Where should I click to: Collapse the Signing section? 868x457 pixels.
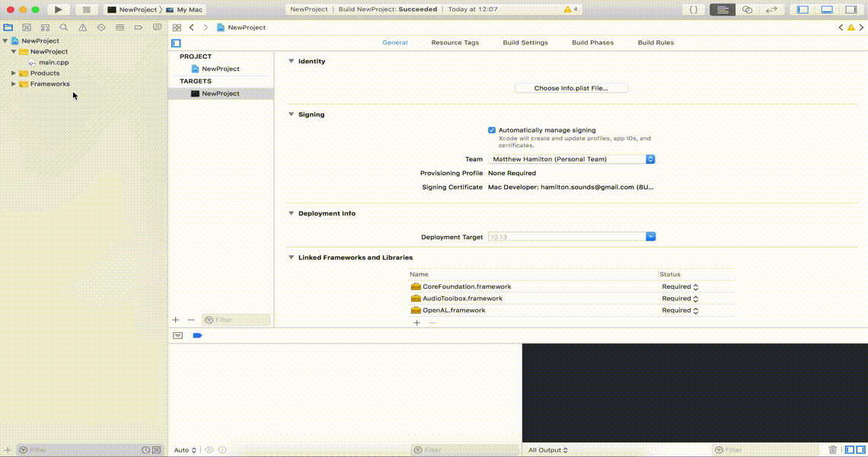click(x=291, y=114)
